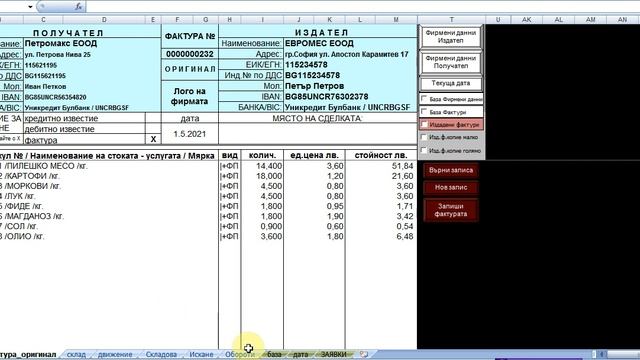Select the 'кредитно известие' cell
The height and width of the screenshot is (360, 640).
coord(84,118)
